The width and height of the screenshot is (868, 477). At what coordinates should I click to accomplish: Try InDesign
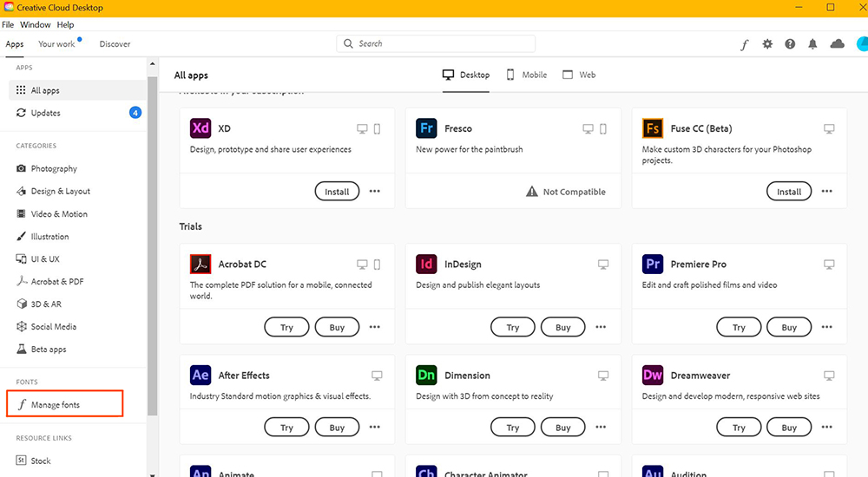513,327
